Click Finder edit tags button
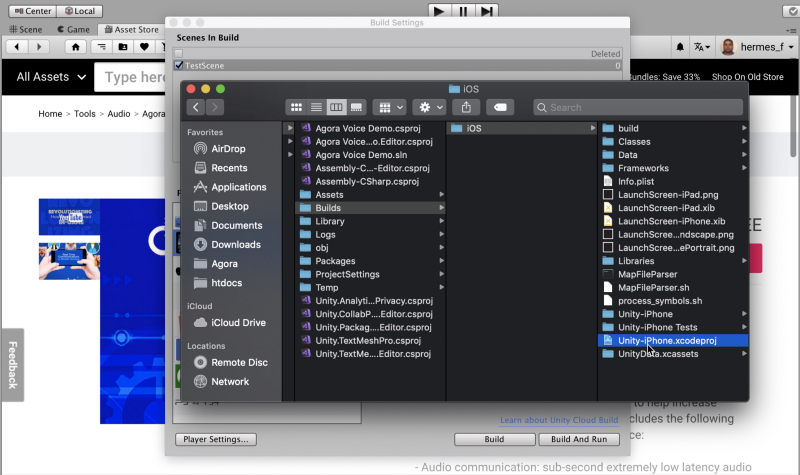Image resolution: width=800 pixels, height=475 pixels. click(500, 107)
